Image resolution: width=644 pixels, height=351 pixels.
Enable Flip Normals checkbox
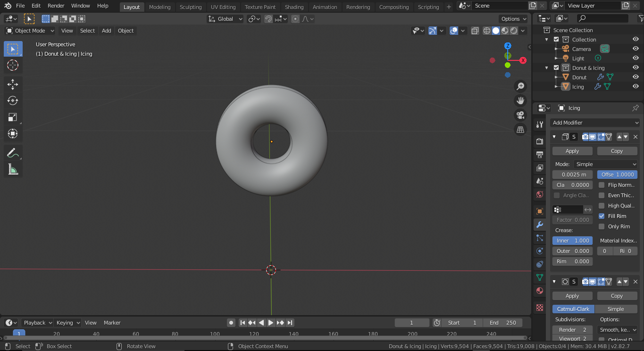tap(602, 185)
